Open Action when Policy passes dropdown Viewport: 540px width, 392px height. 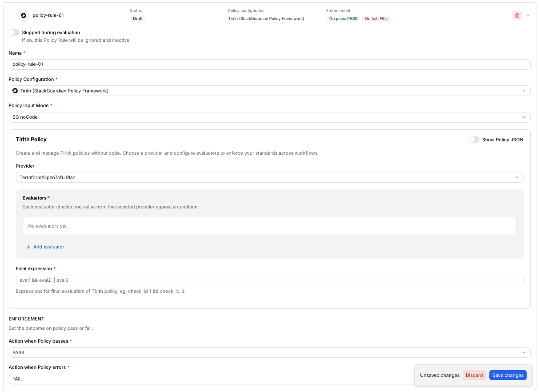[x=270, y=352]
